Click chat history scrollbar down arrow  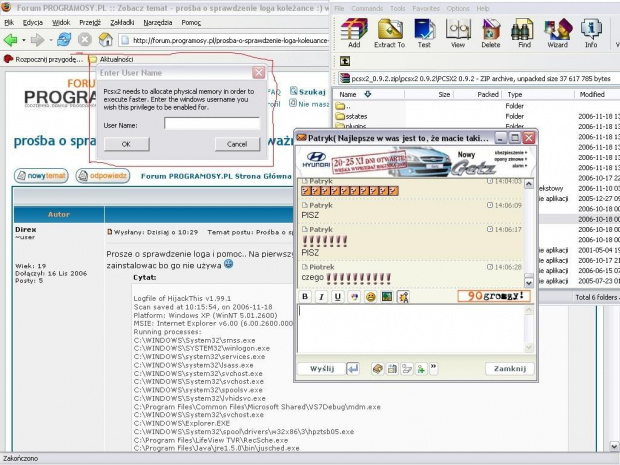click(x=529, y=283)
